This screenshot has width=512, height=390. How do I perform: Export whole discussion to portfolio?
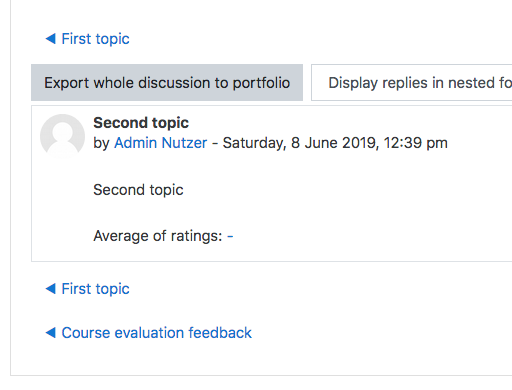[x=167, y=83]
